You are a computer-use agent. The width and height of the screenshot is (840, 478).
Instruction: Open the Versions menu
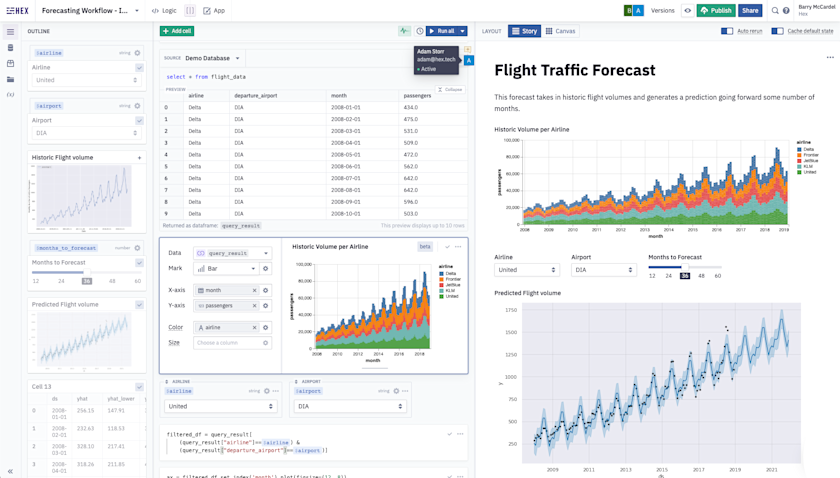(x=663, y=11)
